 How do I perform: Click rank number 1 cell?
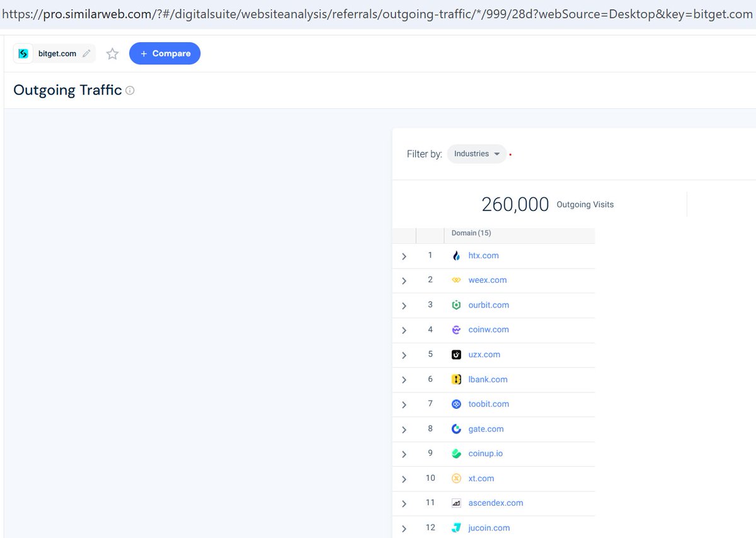tap(430, 255)
